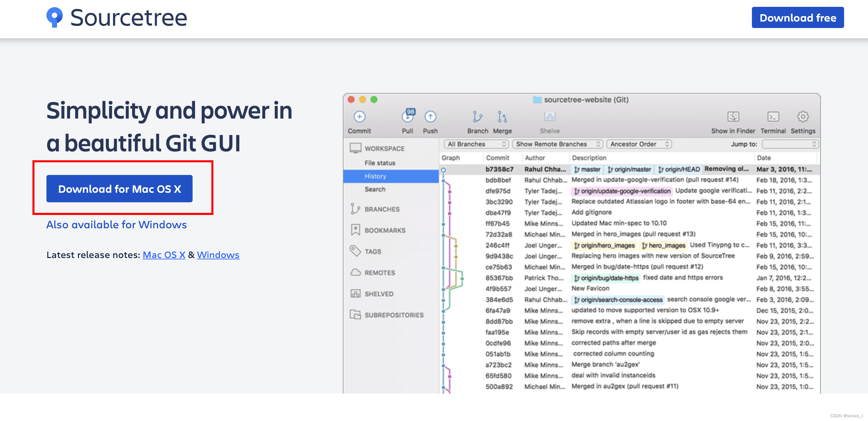Click the sourcetree-website (Git) window title
Image resolution: width=868 pixels, height=421 pixels.
[586, 100]
